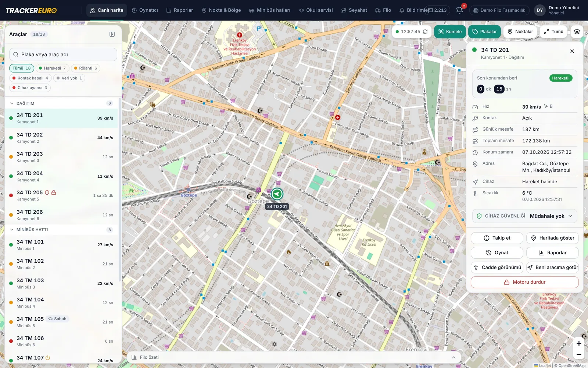Click the DY user avatar
588x368 pixels.
539,10
